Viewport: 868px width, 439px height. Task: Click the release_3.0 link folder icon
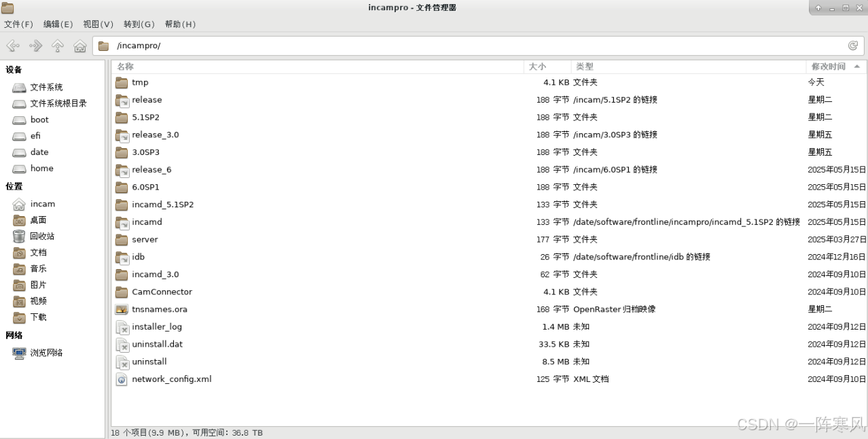pyautogui.click(x=122, y=135)
